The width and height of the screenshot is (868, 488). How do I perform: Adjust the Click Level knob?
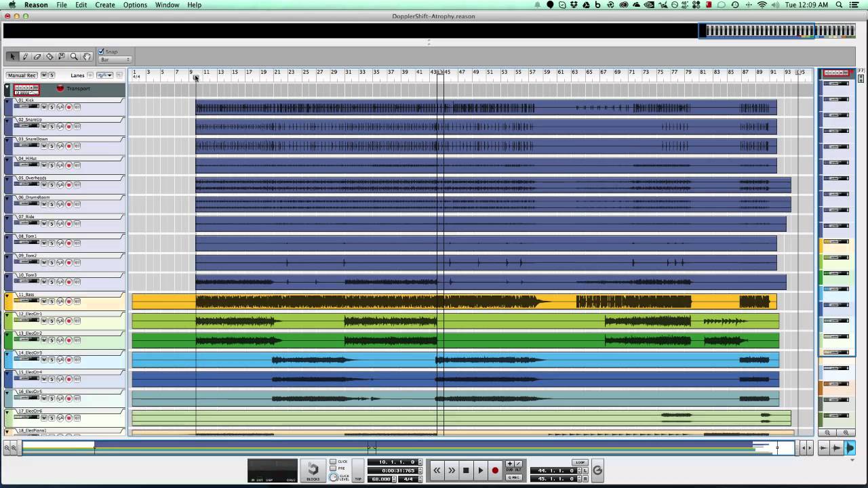pos(334,477)
